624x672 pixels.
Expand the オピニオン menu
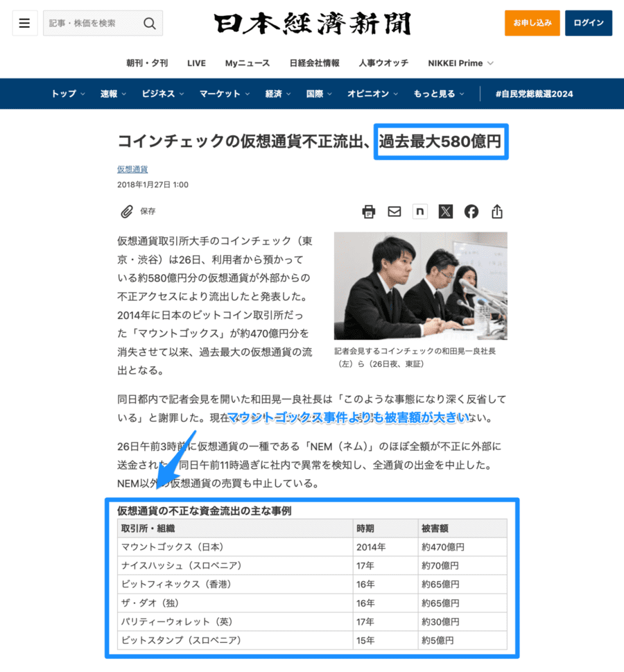[372, 94]
